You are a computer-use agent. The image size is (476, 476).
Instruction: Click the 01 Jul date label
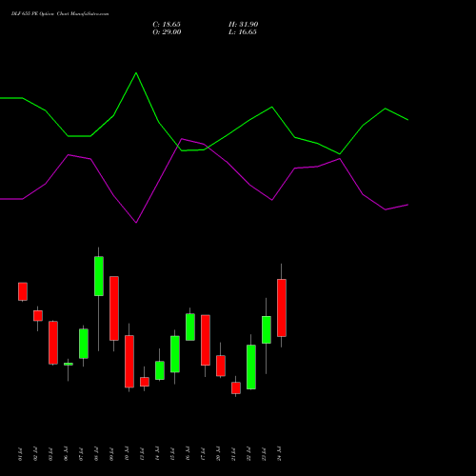point(20,454)
